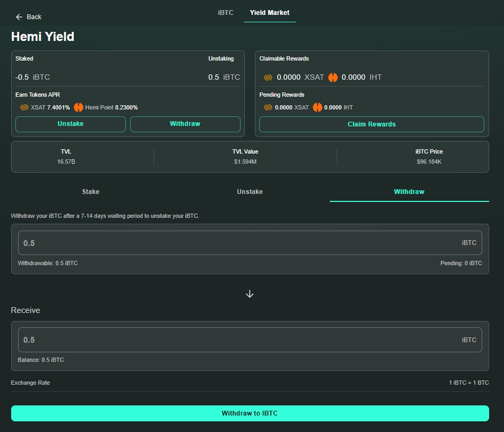Click XSAT icon in Earn Tokens APR
The width and height of the screenshot is (504, 432).
[x=24, y=107]
